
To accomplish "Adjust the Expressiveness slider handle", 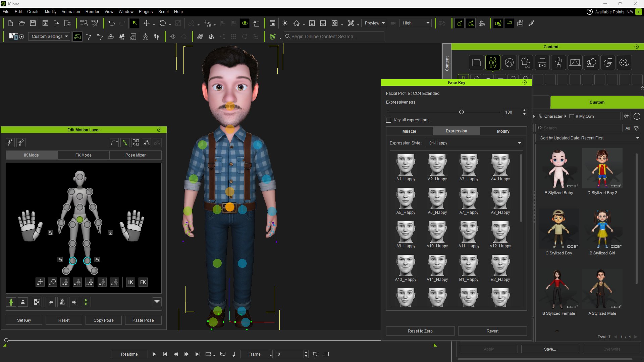I will [462, 112].
